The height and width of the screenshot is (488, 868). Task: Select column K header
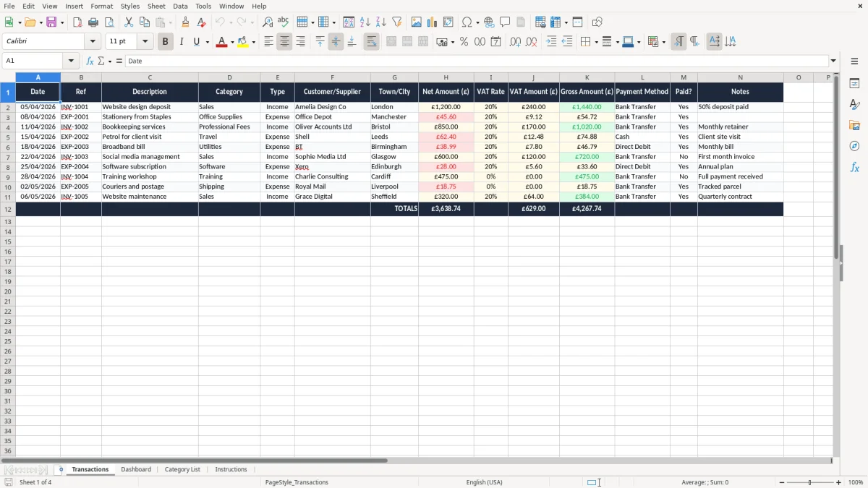587,77
